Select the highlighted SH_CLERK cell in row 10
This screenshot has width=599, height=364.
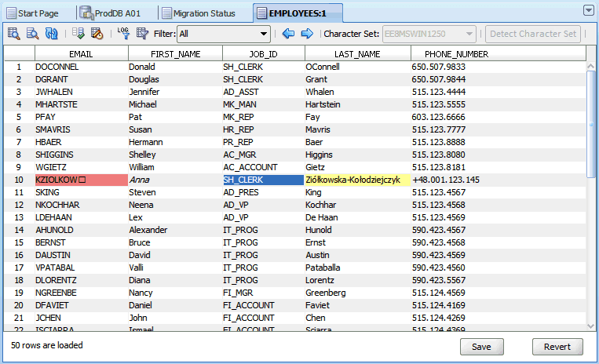click(x=264, y=180)
